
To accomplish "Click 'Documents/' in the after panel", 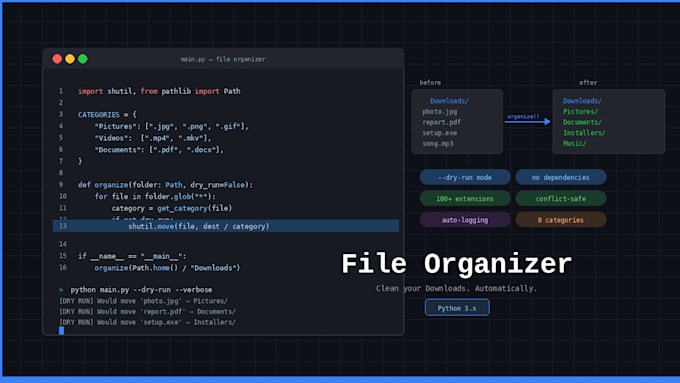I will (582, 122).
